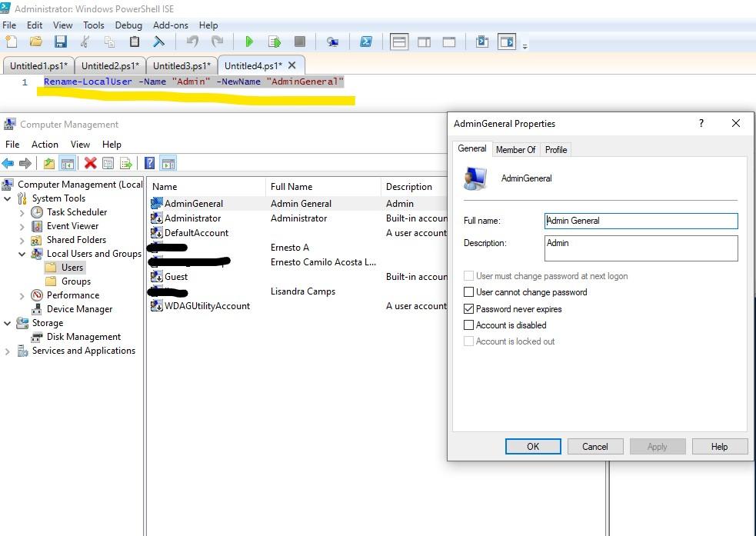This screenshot has height=536, width=756.
Task: Show script pane maximized layout icon
Action: (x=449, y=42)
